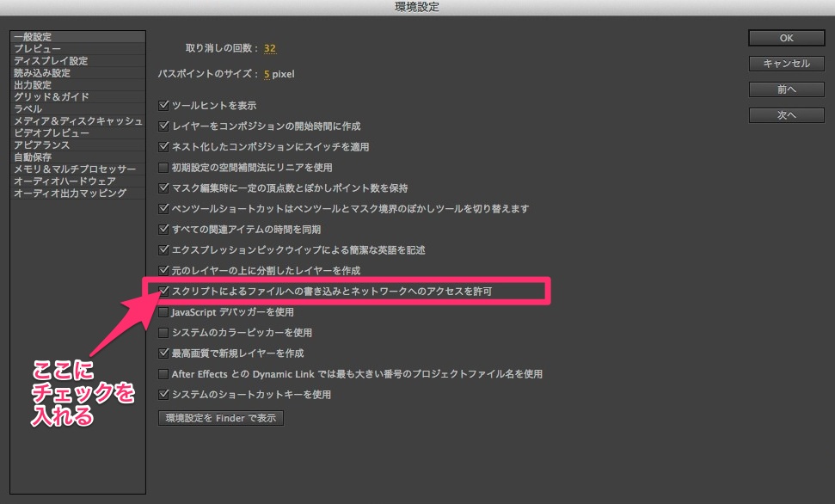
Task: Click the 前へ button
Action: pos(786,89)
